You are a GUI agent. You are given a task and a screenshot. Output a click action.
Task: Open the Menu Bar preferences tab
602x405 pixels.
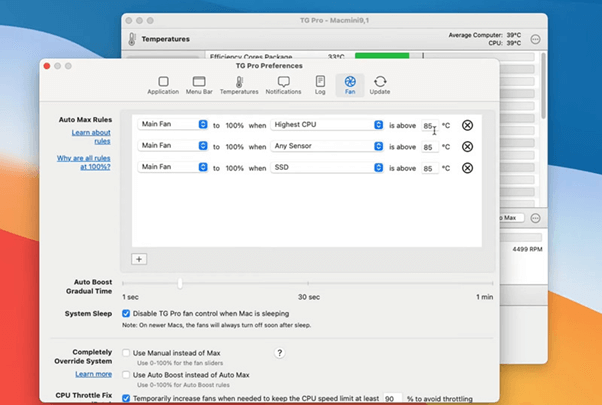pos(199,85)
